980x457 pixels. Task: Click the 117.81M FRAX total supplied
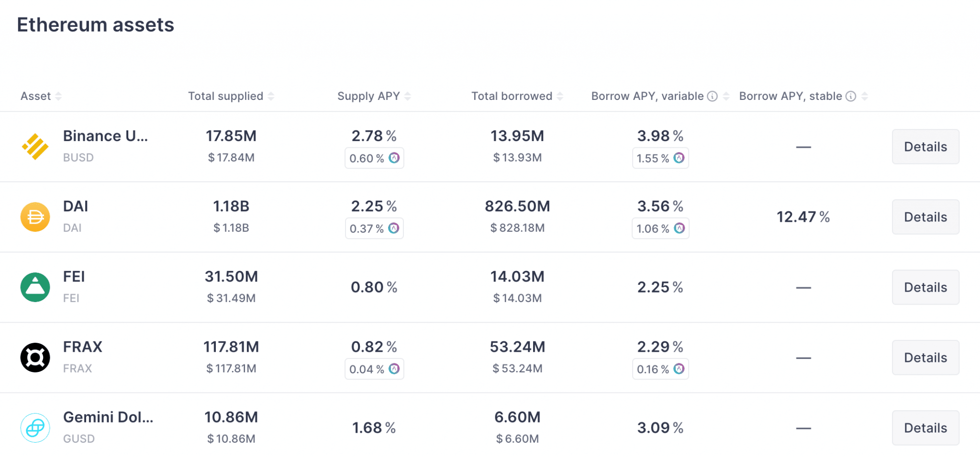pos(231,347)
